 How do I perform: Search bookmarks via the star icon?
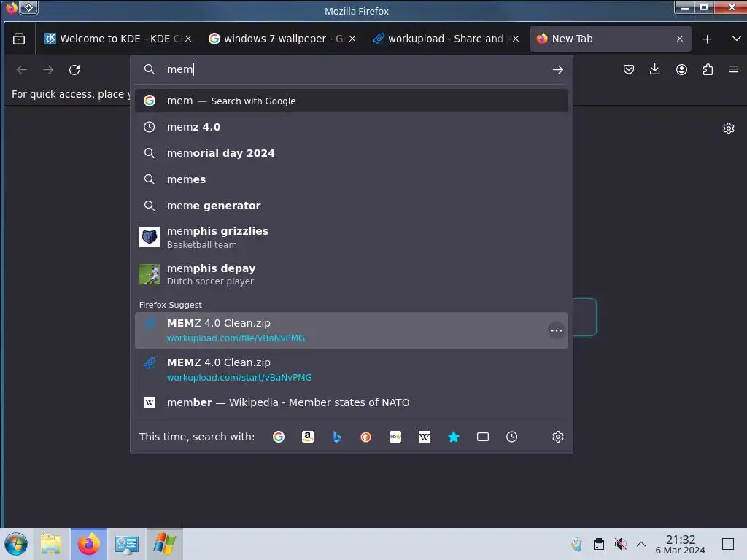(454, 437)
